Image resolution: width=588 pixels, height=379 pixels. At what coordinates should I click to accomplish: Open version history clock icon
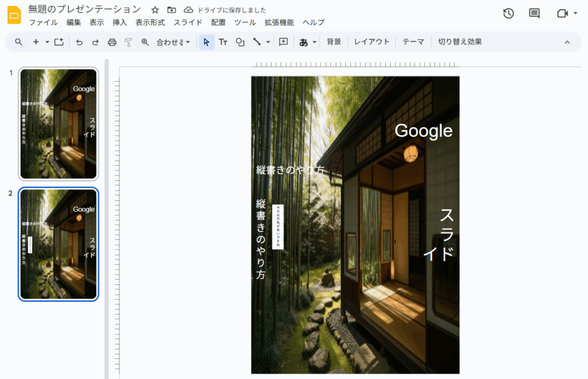click(508, 13)
